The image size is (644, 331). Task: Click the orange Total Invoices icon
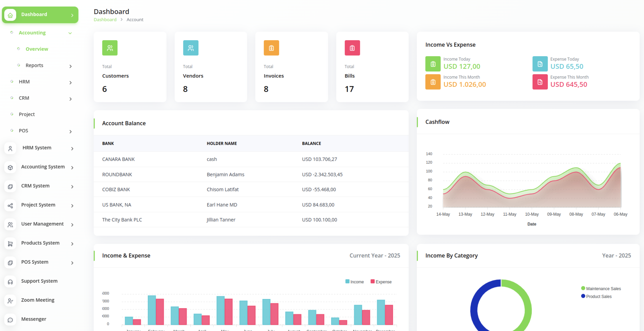(271, 48)
